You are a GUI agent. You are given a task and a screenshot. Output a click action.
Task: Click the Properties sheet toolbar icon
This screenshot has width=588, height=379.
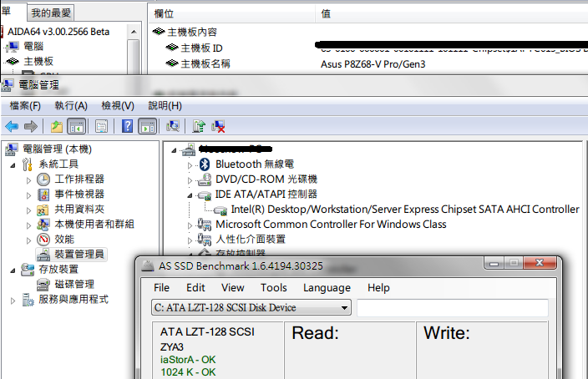(101, 126)
